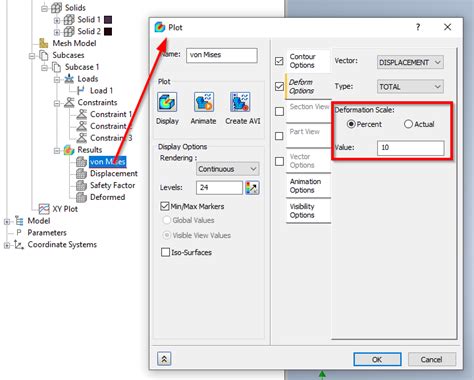Click the Display plot icon

click(x=167, y=102)
